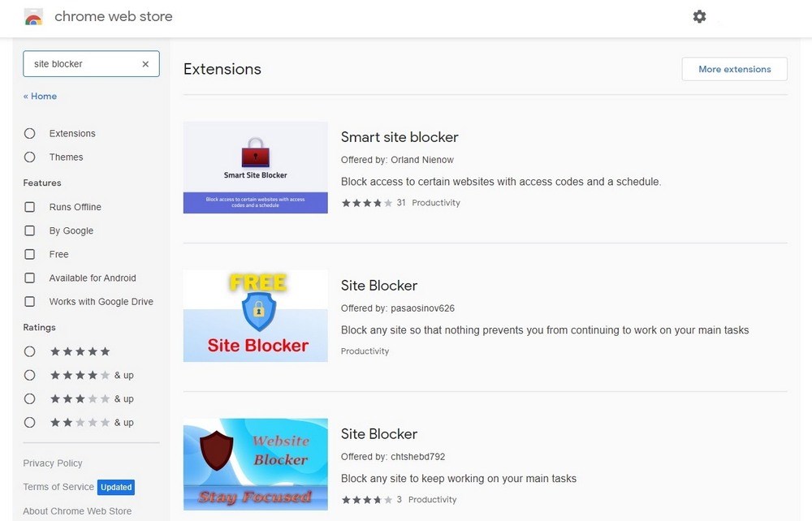812x521 pixels.
Task: Go back via « Home link
Action: click(x=40, y=97)
